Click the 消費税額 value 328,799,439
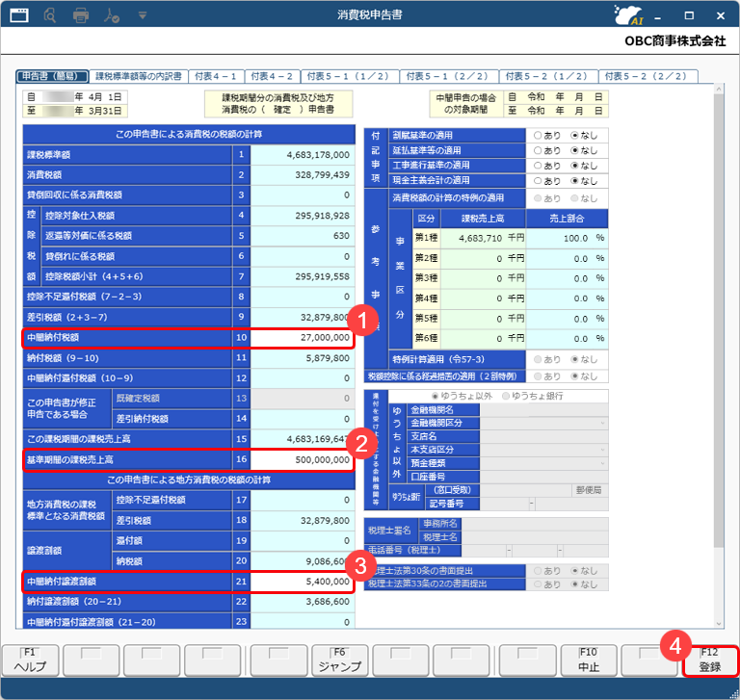Screen dimensions: 740x700 [302, 175]
